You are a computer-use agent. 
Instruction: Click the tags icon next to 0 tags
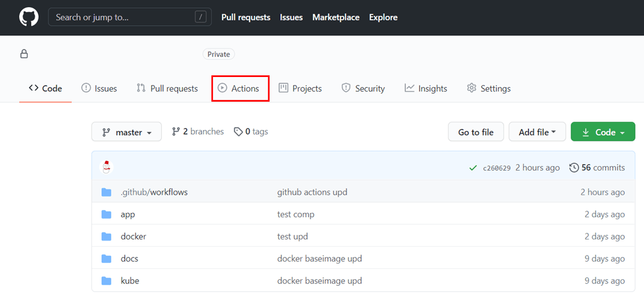pos(238,132)
